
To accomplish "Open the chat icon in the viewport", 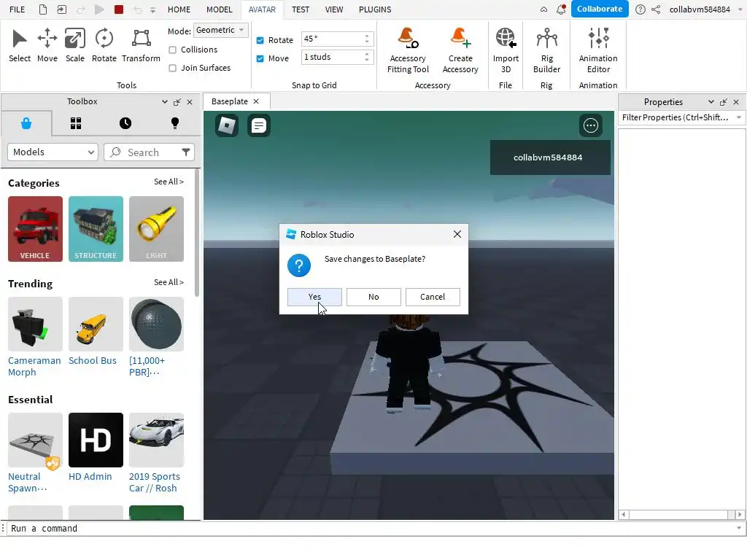I will click(x=259, y=125).
